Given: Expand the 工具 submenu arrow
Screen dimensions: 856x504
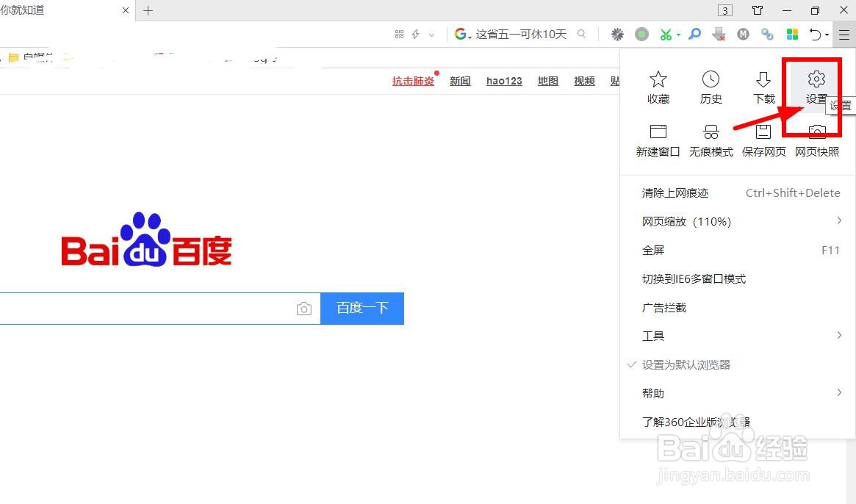Looking at the screenshot, I should click(x=839, y=335).
